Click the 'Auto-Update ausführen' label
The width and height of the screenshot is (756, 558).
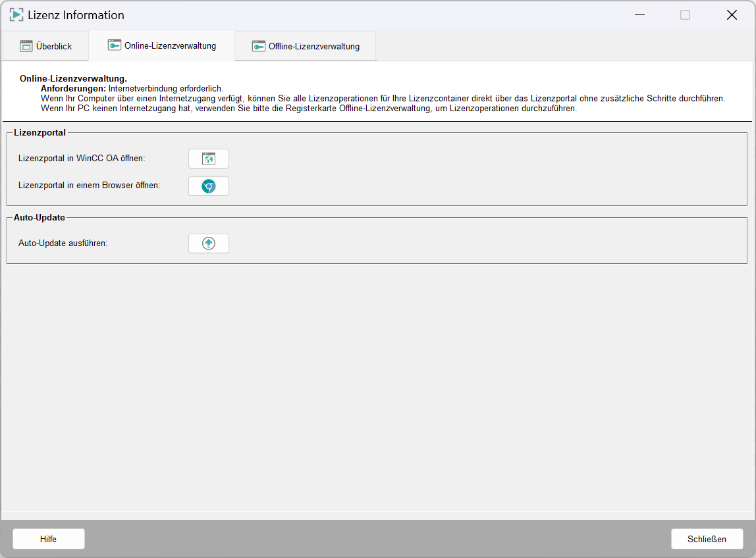[63, 243]
